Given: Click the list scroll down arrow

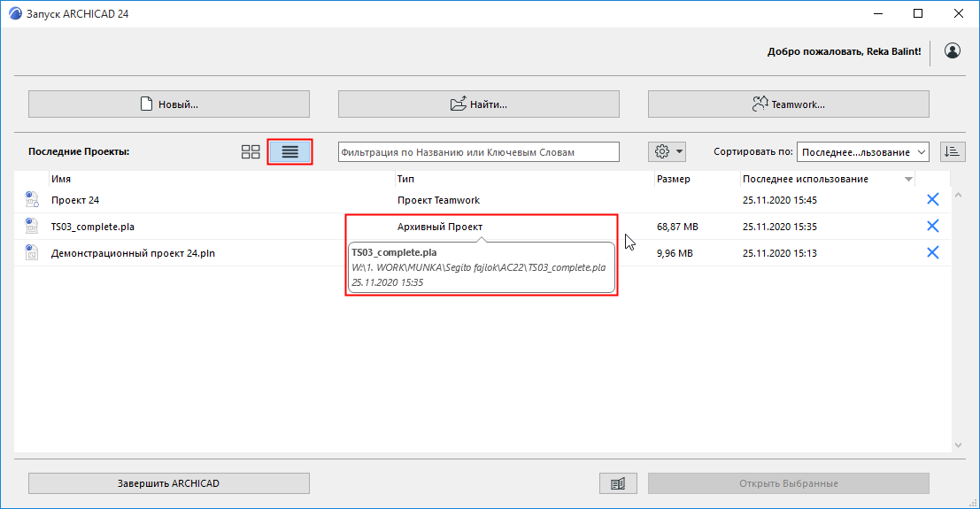Looking at the screenshot, I should click(958, 445).
